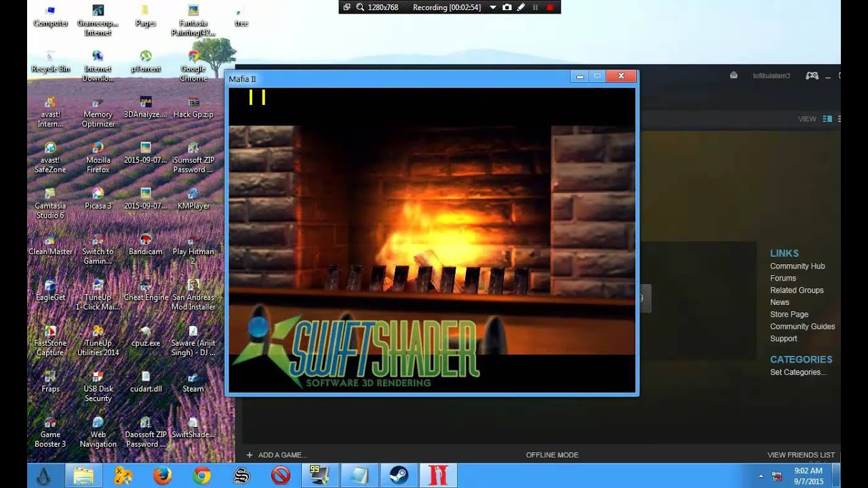Screen dimensions: 868x488
Task: Open Related Groups link in Steam
Action: pos(797,290)
